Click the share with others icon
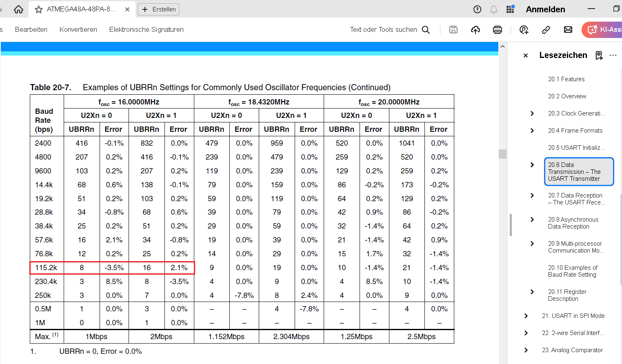Viewport: 622px width, 364px height. pyautogui.click(x=524, y=29)
